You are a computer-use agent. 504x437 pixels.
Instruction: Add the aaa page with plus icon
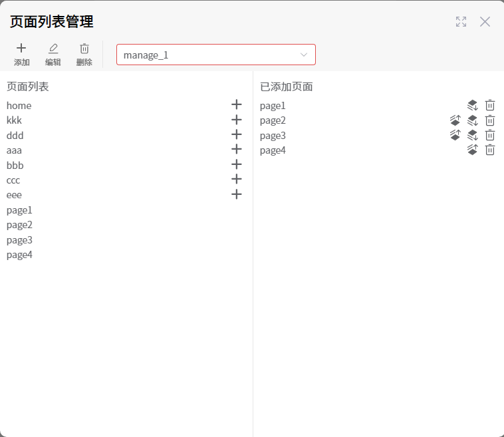coord(237,149)
